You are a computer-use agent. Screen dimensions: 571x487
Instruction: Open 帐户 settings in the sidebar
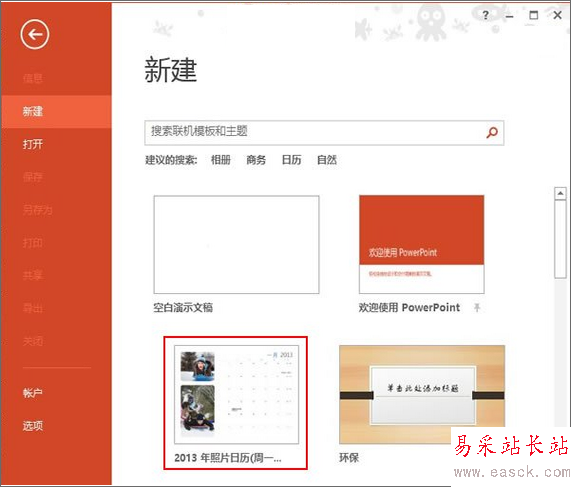pyautogui.click(x=33, y=393)
